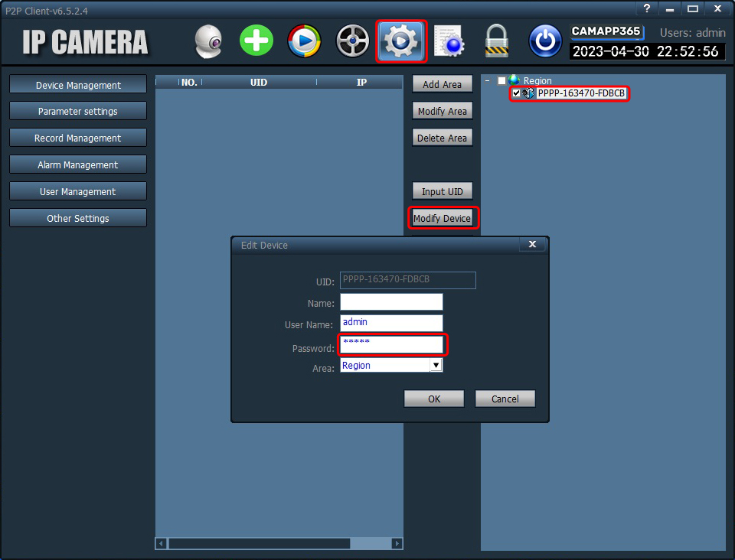Click the Modify Device button
The image size is (735, 560).
coord(442,218)
